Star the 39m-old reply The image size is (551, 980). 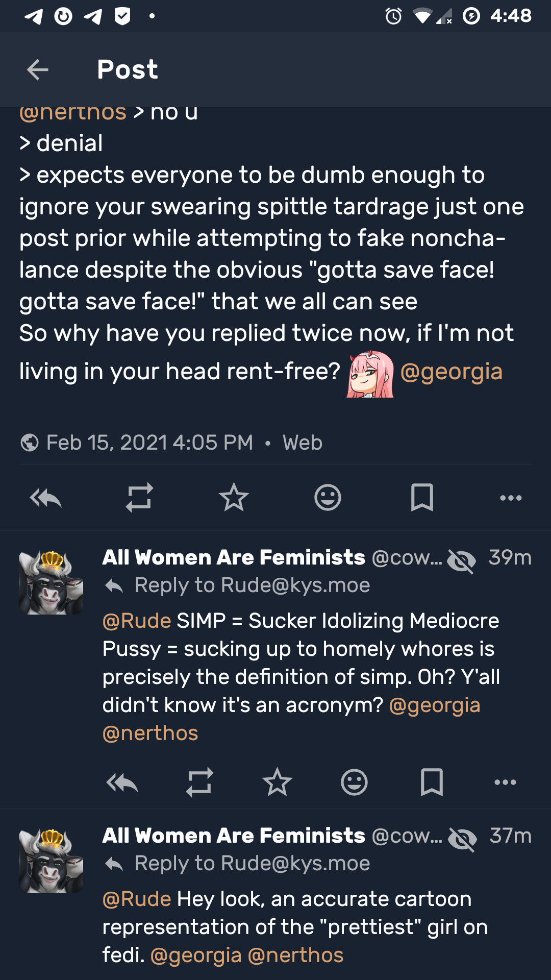[277, 782]
